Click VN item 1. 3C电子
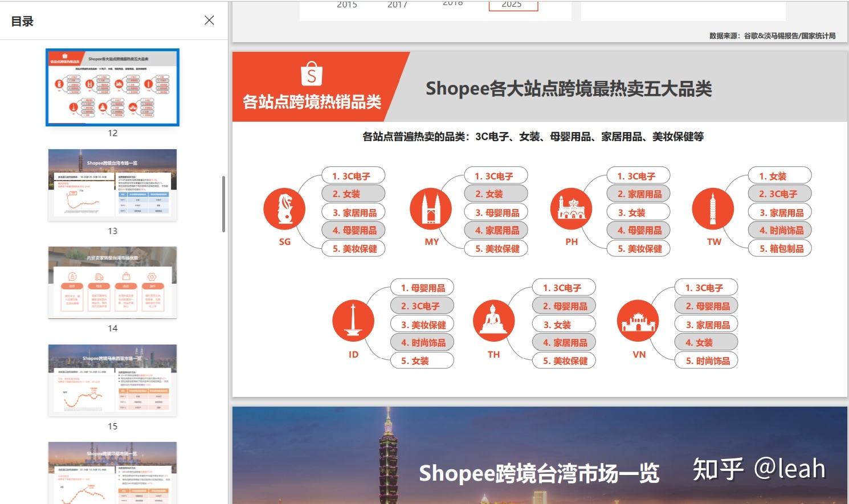Screen dimensions: 849x504 pos(707,288)
